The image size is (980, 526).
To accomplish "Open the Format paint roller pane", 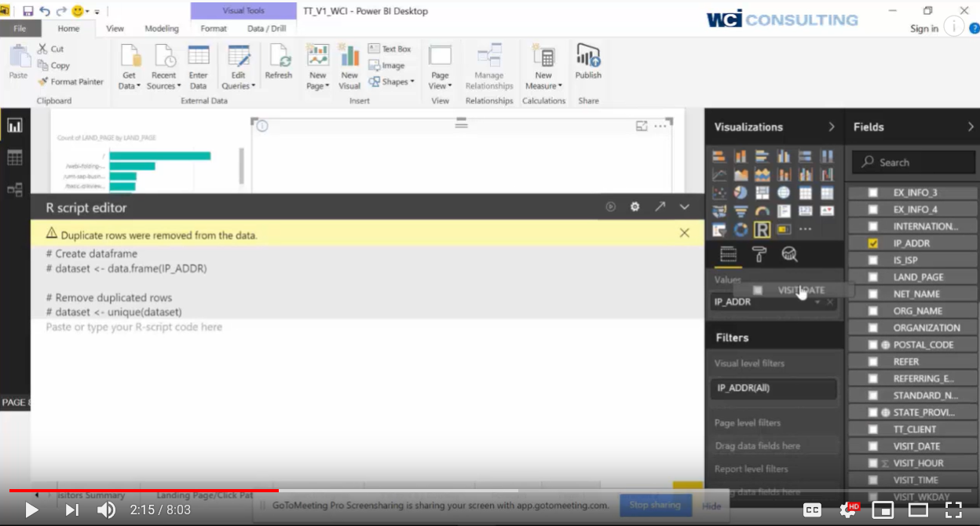I will coord(759,254).
